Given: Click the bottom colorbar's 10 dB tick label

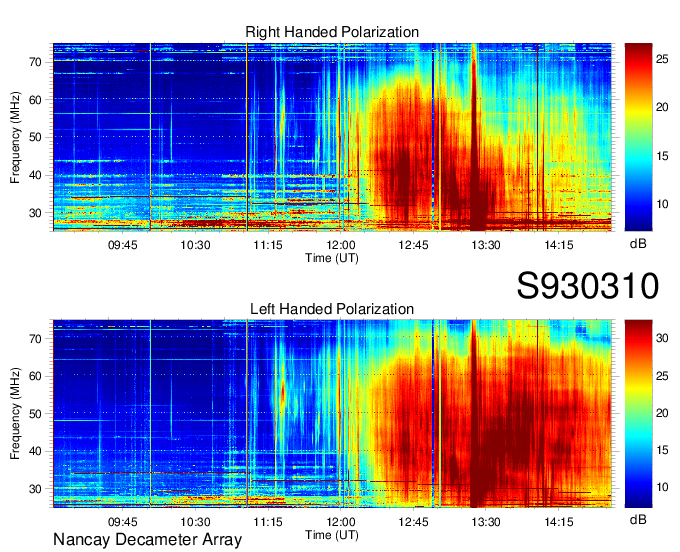Looking at the screenshot, I should pos(662,487).
